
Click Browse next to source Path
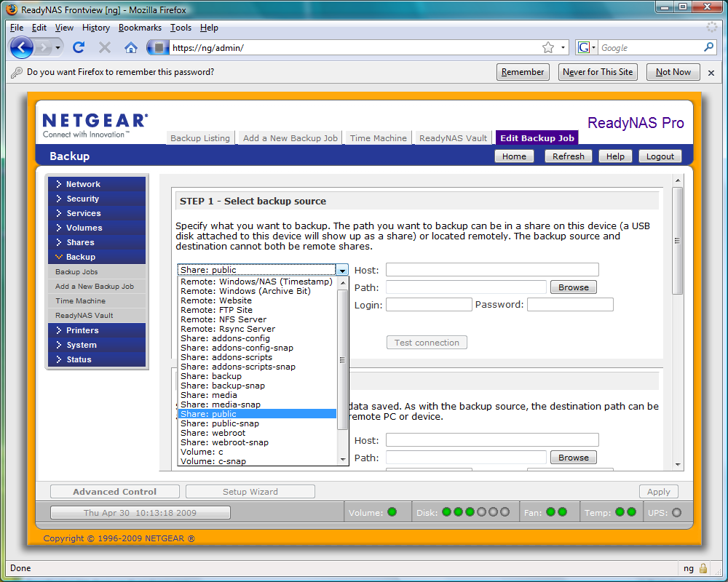point(574,287)
